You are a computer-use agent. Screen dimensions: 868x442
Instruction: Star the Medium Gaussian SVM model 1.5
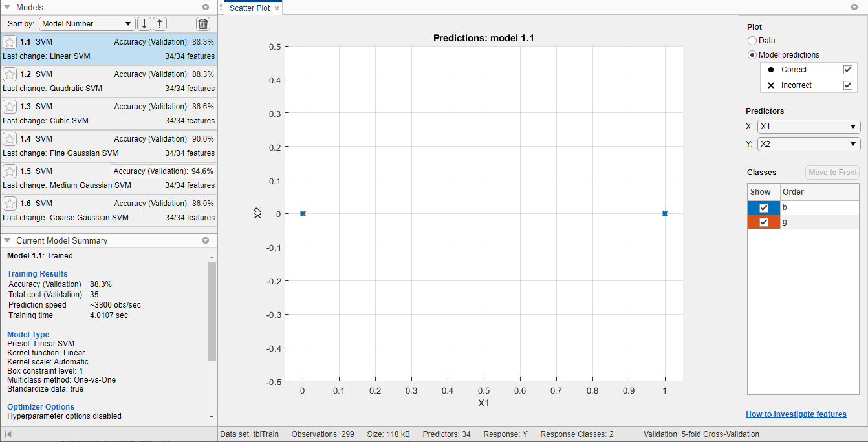tap(10, 171)
